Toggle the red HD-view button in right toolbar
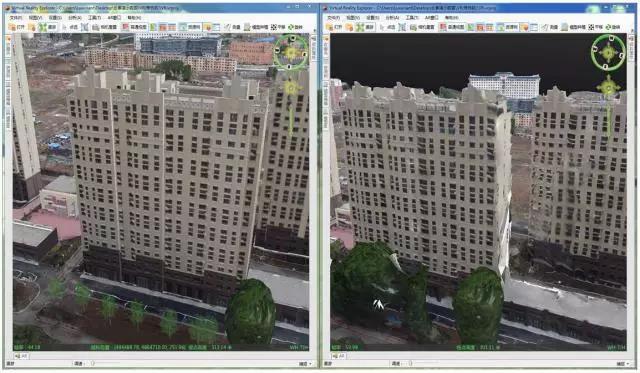Screen dimensions: 640x373 (x=452, y=27)
